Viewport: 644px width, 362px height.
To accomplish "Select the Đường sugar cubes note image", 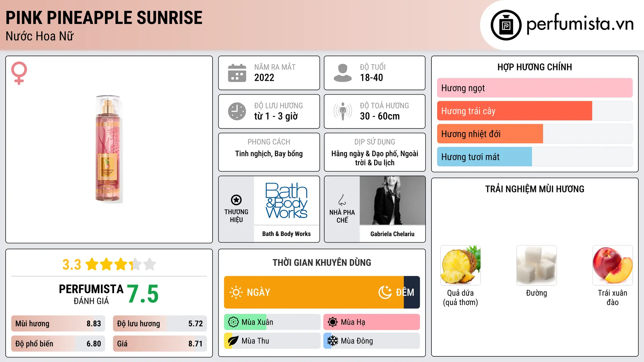I will coord(536,265).
